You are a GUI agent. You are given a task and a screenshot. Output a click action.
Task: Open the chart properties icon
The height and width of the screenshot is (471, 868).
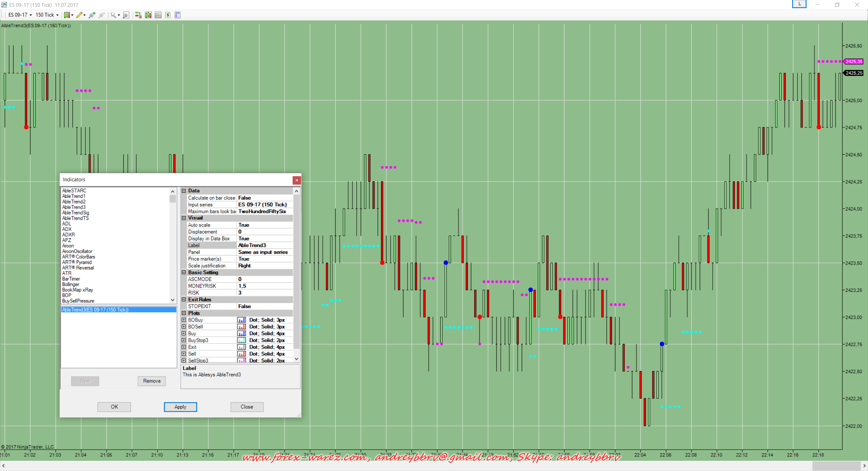click(177, 15)
